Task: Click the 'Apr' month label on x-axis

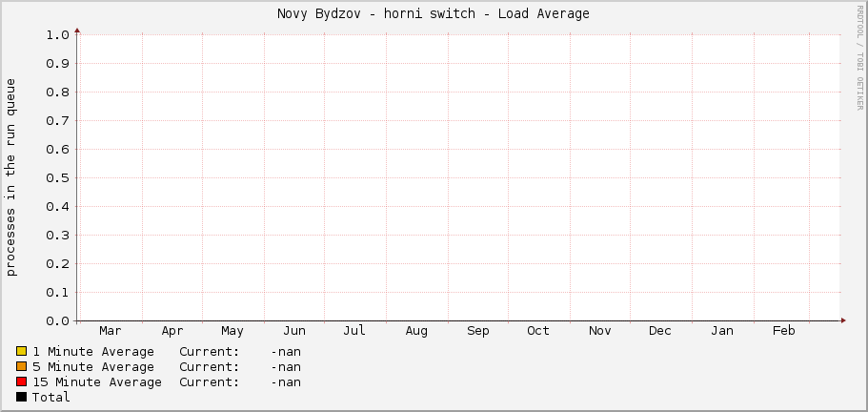Action: tap(172, 331)
